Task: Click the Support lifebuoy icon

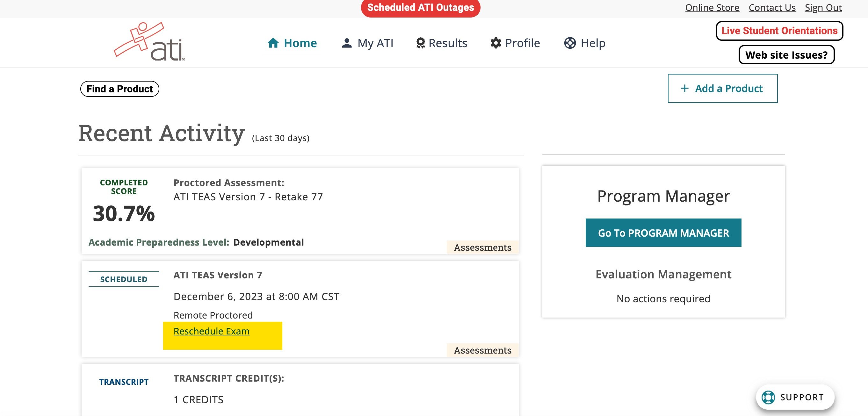Action: click(x=768, y=397)
